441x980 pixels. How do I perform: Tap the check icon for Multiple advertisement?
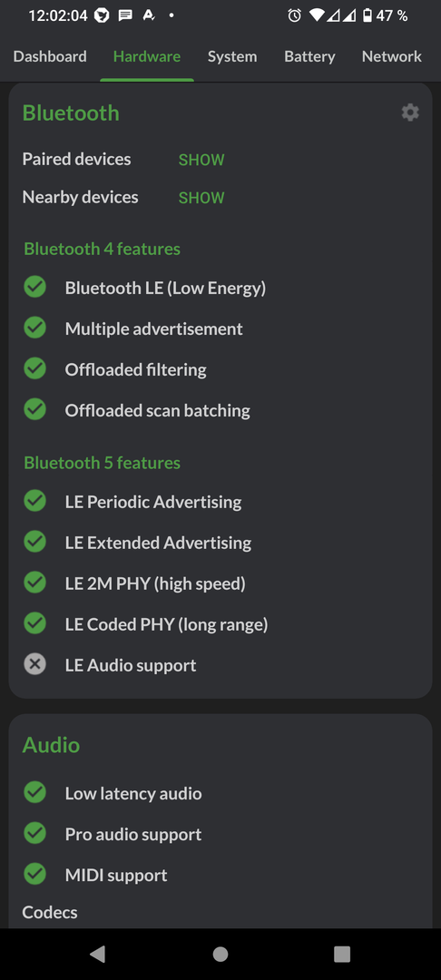click(35, 328)
